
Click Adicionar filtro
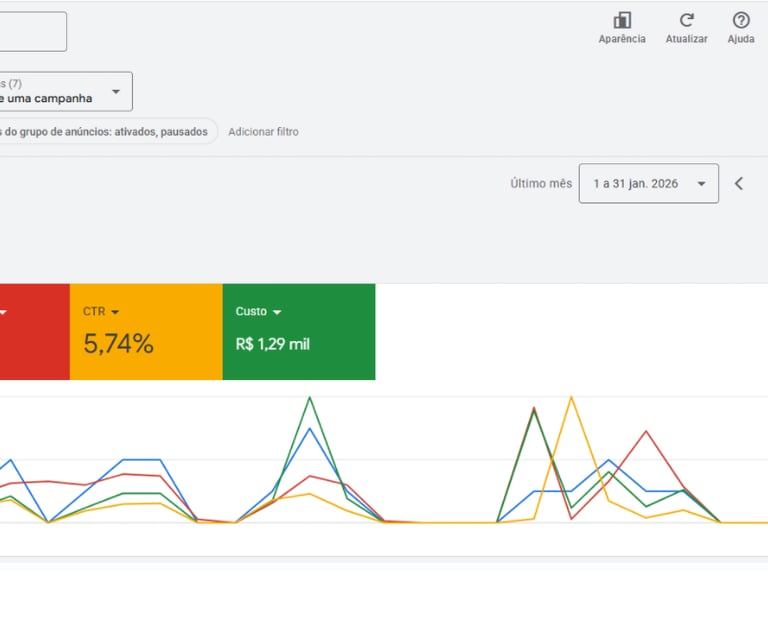click(x=263, y=132)
